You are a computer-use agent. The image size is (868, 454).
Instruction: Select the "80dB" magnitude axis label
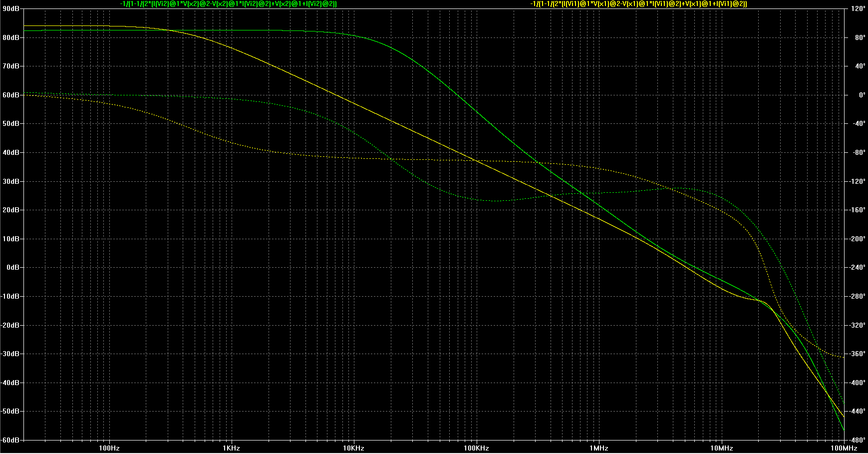[10, 37]
